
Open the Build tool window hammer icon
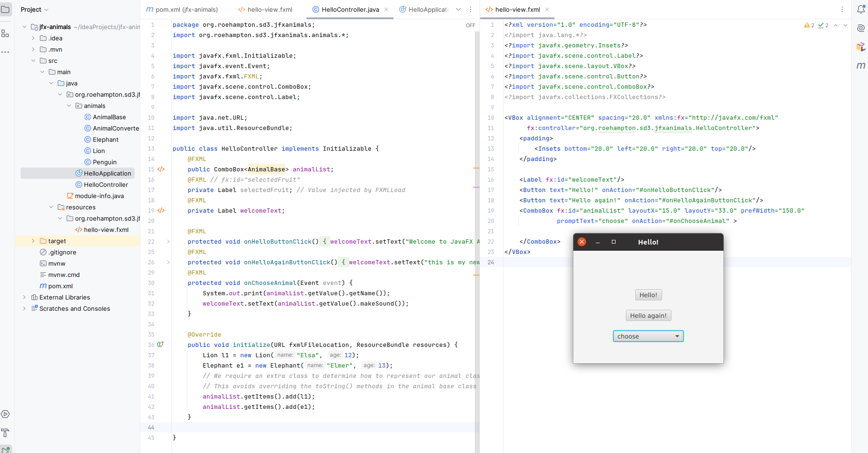pos(6,433)
